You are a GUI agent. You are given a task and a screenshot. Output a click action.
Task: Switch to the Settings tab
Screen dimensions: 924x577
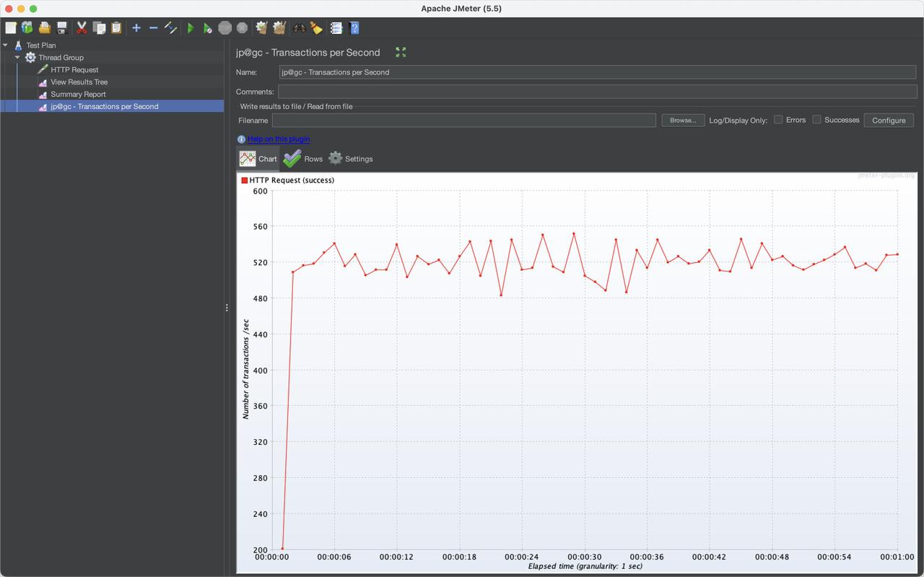click(x=351, y=159)
